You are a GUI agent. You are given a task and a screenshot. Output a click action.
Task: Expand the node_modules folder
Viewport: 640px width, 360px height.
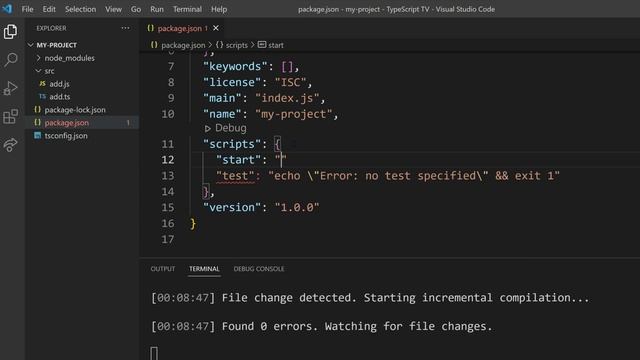(38, 58)
